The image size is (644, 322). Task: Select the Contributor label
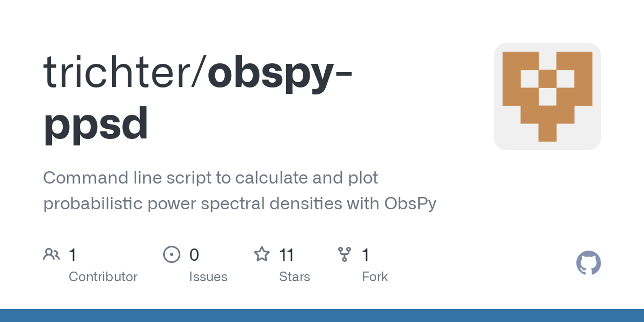pyautogui.click(x=103, y=277)
